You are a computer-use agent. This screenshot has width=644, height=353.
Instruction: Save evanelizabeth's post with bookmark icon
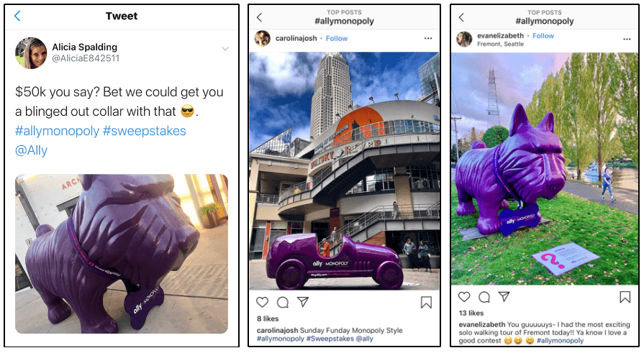pyautogui.click(x=625, y=297)
